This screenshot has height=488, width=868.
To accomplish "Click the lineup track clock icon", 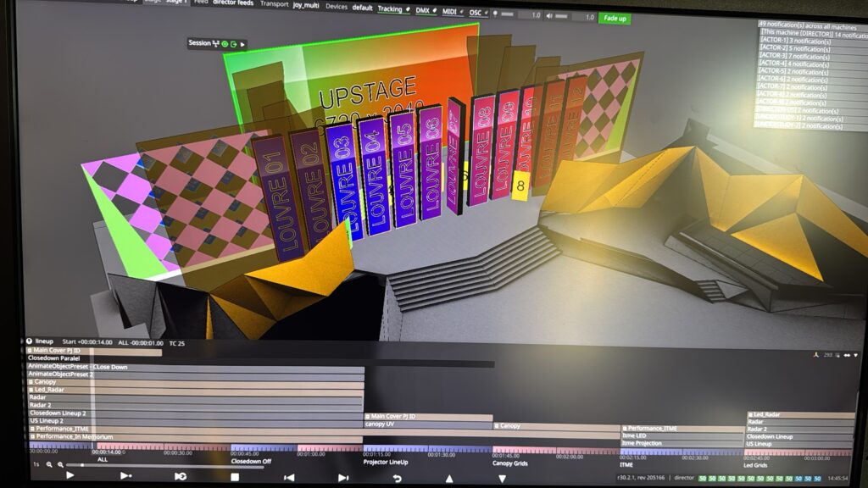I will 30,341.
